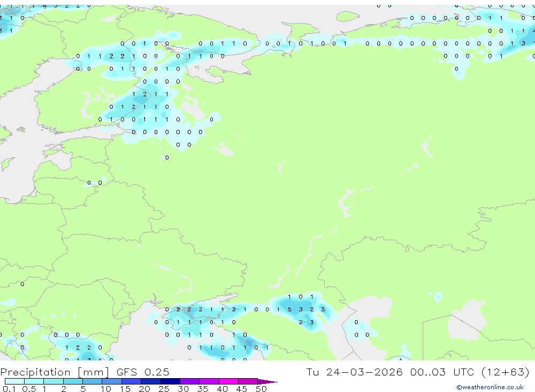Click the legend value label '45'
The height and width of the screenshot is (392, 535).
click(242, 389)
